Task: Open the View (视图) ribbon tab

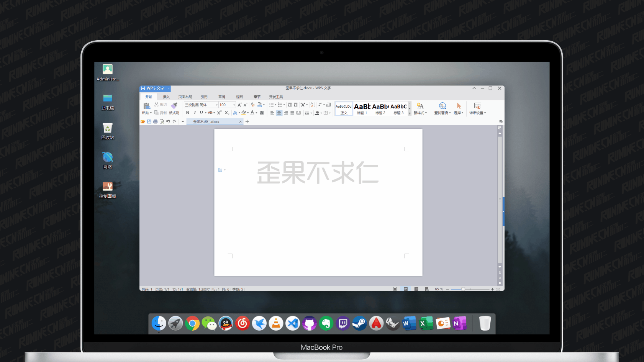Action: pos(239,97)
